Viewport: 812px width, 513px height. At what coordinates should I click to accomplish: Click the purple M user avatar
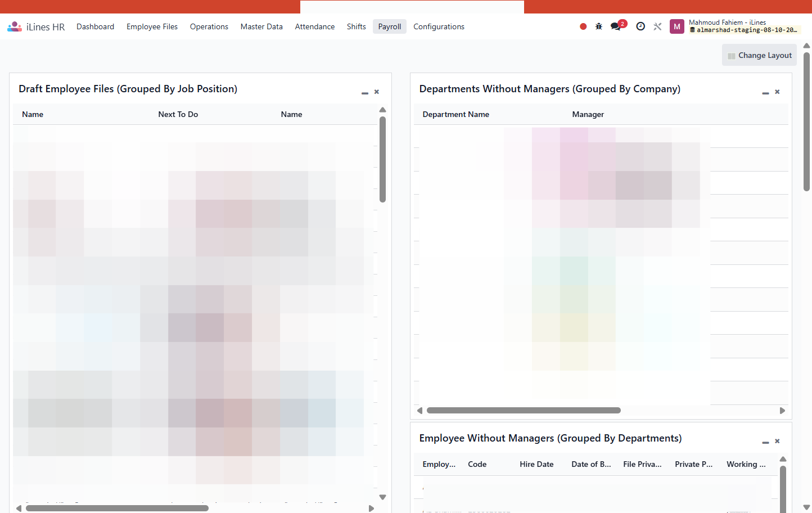click(x=677, y=26)
